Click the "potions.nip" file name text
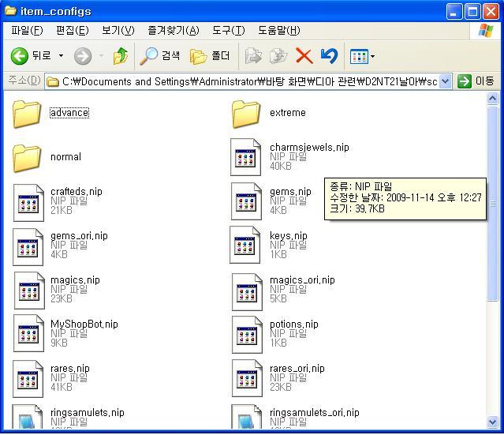Screen dimensions: 504x435 [x=293, y=324]
